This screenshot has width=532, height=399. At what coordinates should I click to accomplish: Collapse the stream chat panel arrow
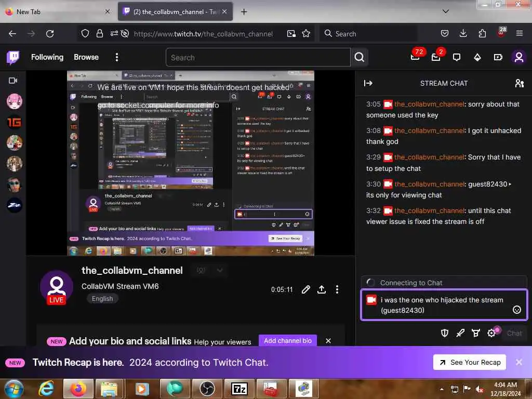tap(368, 83)
